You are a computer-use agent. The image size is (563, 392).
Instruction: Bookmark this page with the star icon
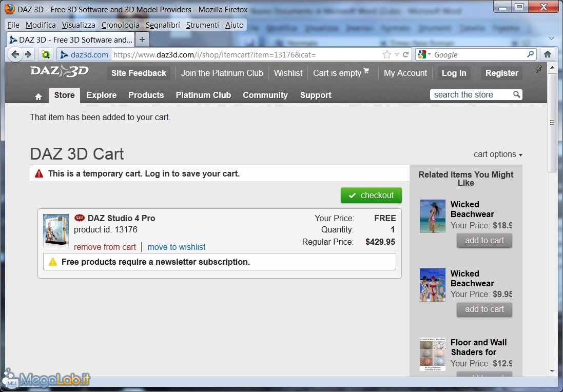386,54
